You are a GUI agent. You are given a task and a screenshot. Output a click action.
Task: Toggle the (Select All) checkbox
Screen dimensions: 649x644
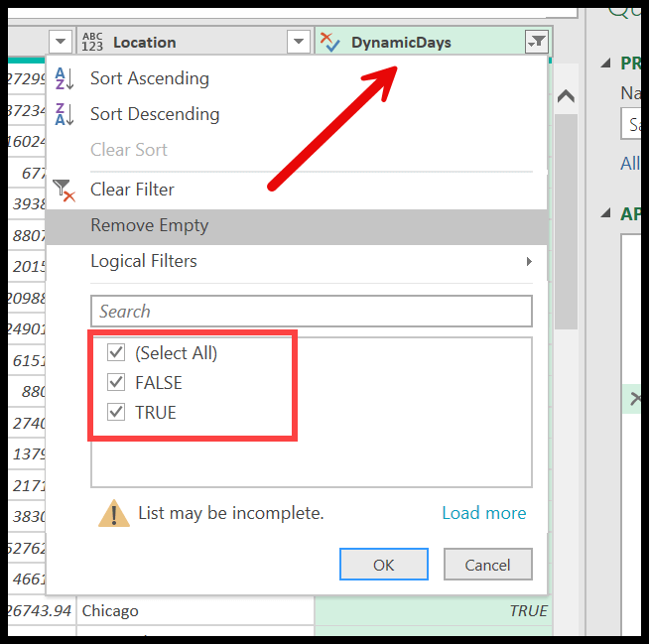[116, 352]
